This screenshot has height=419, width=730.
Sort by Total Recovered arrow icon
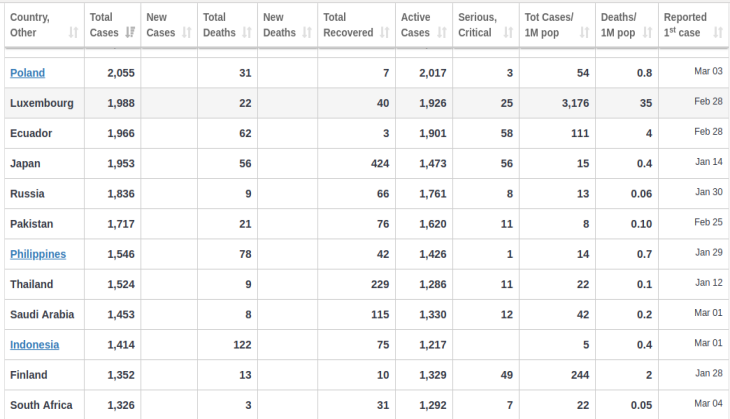click(x=385, y=33)
